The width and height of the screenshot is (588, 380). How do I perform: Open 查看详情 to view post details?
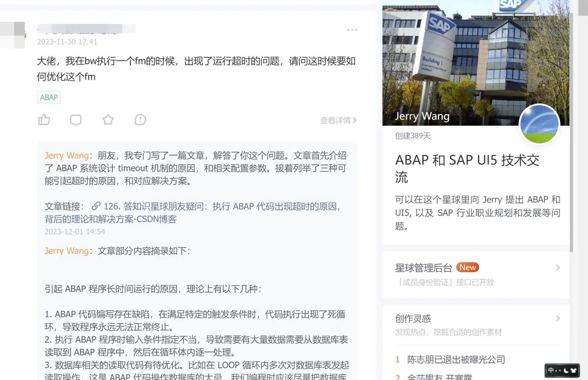[338, 120]
